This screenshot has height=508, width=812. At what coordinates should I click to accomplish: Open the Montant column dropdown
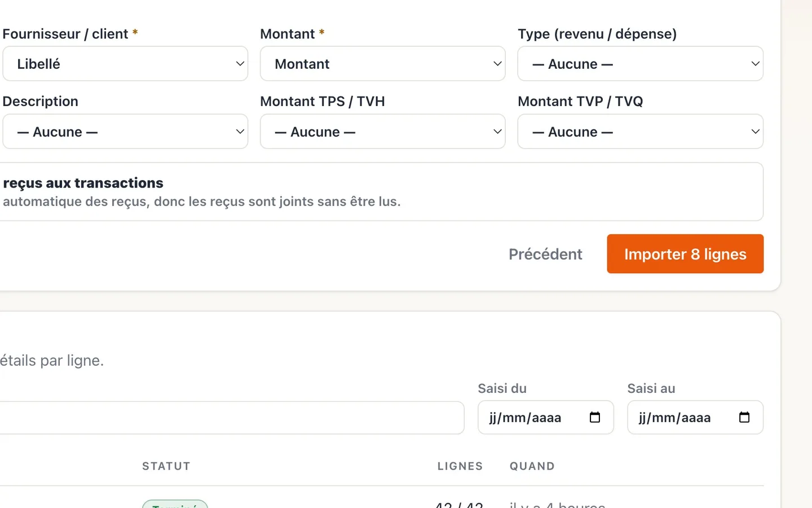click(383, 64)
